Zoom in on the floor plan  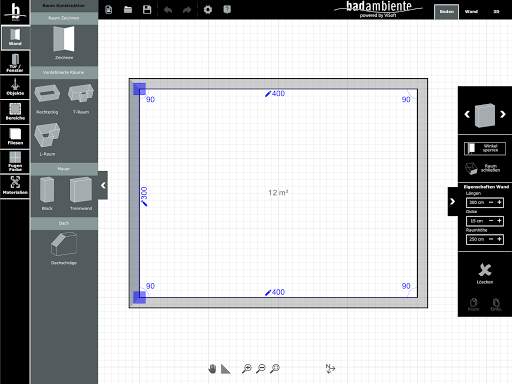(247, 368)
